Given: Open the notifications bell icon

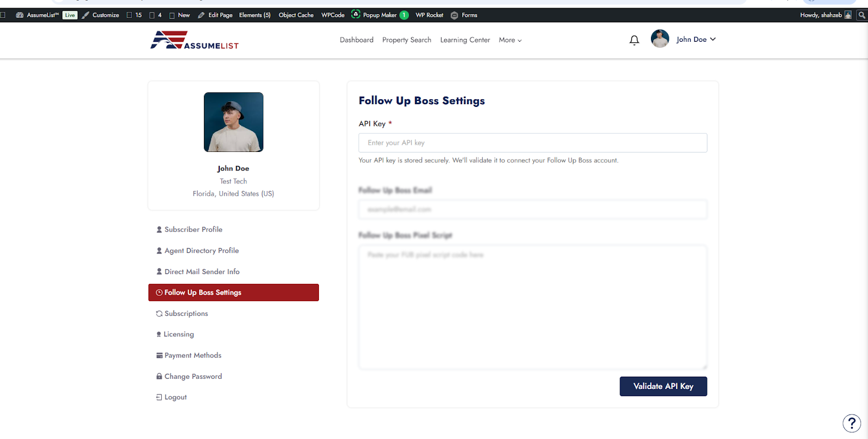Looking at the screenshot, I should 634,40.
